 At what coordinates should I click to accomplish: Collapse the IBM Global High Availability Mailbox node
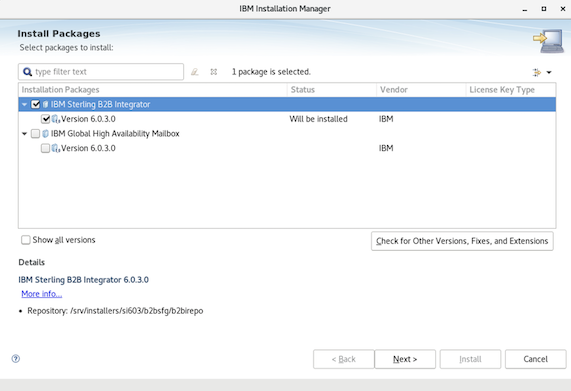tap(24, 134)
